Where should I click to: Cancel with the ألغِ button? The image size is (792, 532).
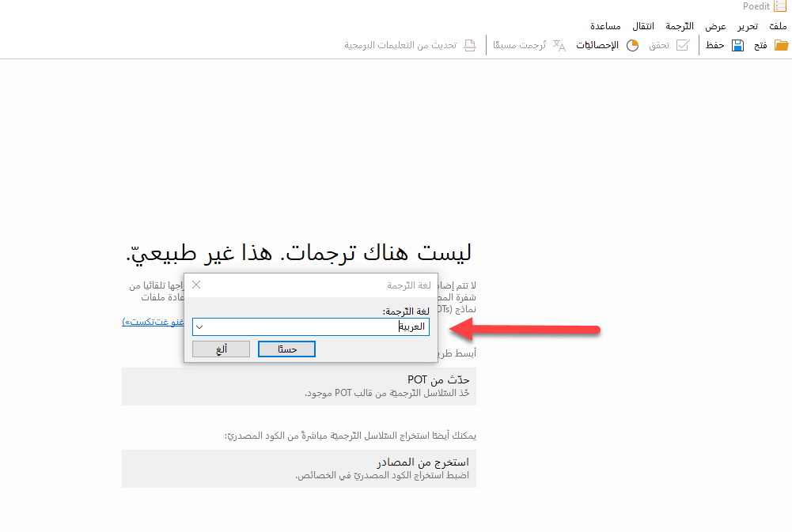pyautogui.click(x=222, y=349)
